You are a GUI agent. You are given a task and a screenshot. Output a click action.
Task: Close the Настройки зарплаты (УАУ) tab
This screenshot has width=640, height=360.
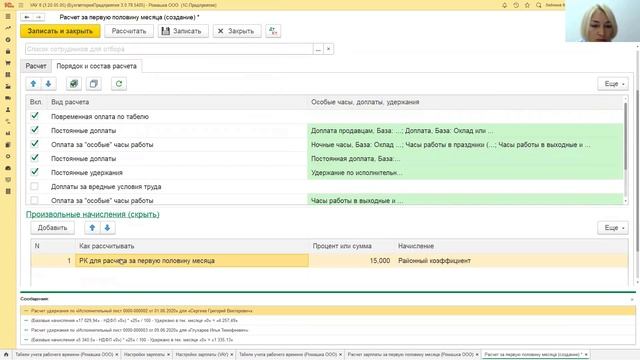tap(232, 354)
